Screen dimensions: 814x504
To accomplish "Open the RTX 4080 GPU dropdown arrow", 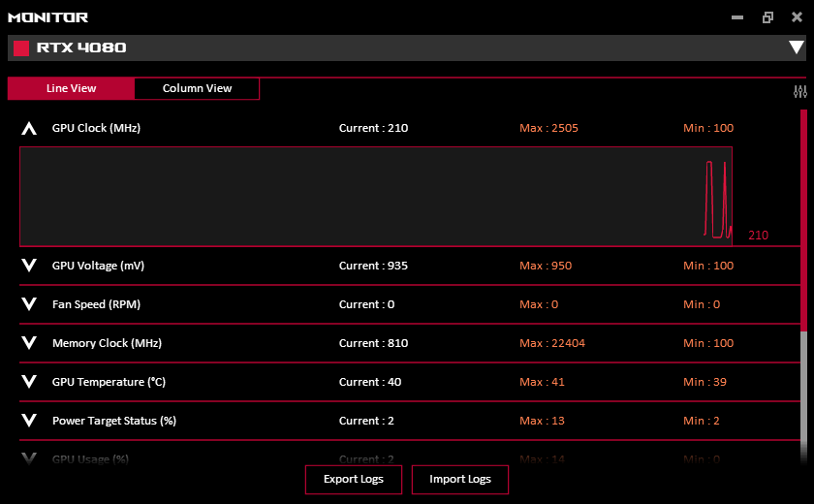I will (x=797, y=47).
